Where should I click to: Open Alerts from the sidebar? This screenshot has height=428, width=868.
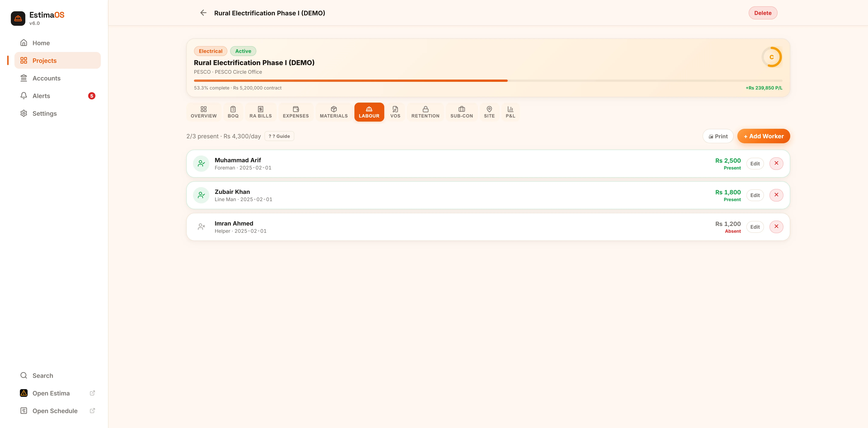tap(58, 96)
